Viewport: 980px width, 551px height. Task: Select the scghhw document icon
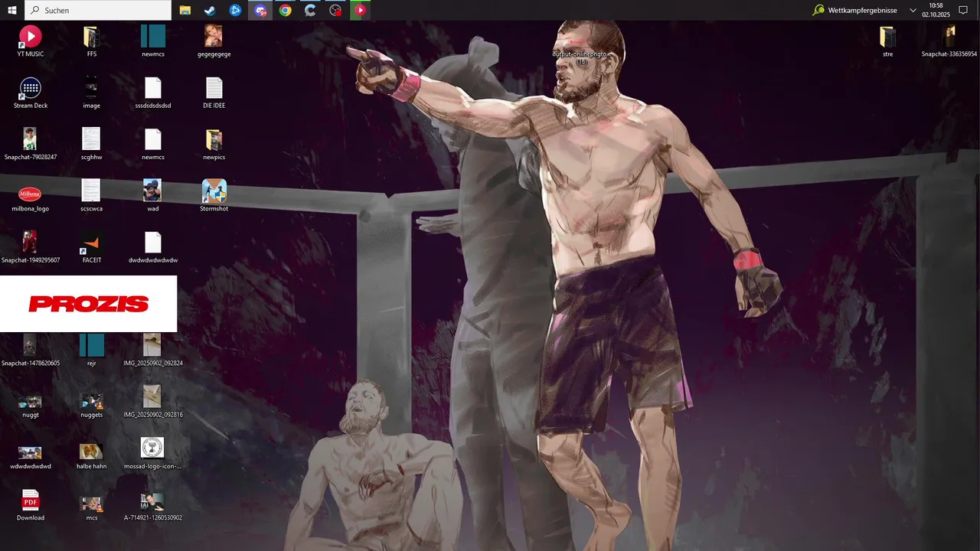point(91,144)
